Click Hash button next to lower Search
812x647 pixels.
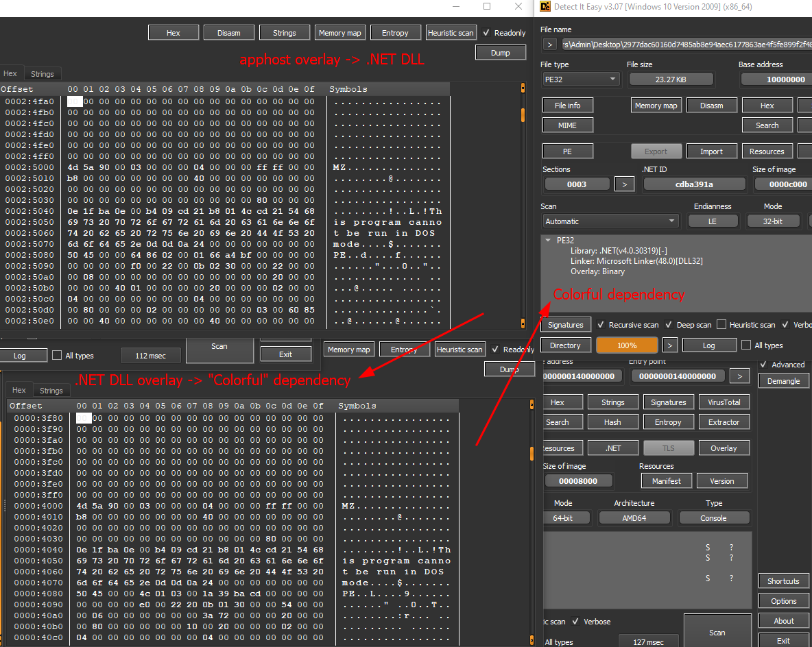pyautogui.click(x=612, y=422)
